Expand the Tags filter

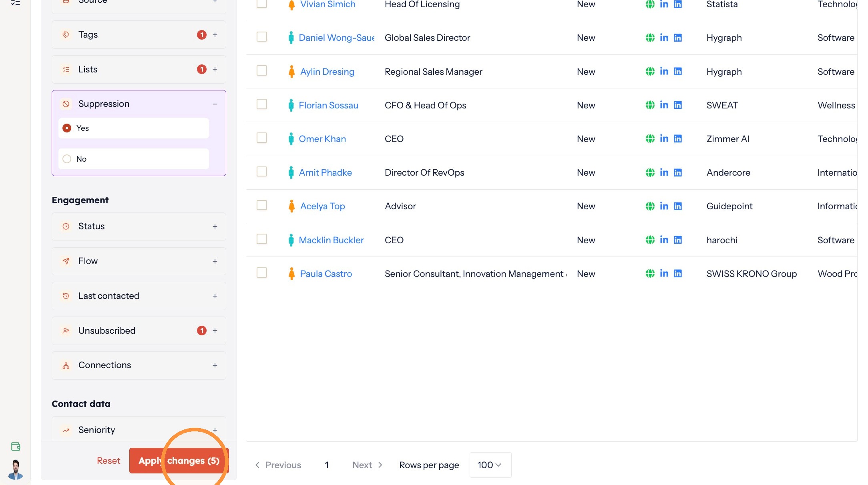(215, 35)
